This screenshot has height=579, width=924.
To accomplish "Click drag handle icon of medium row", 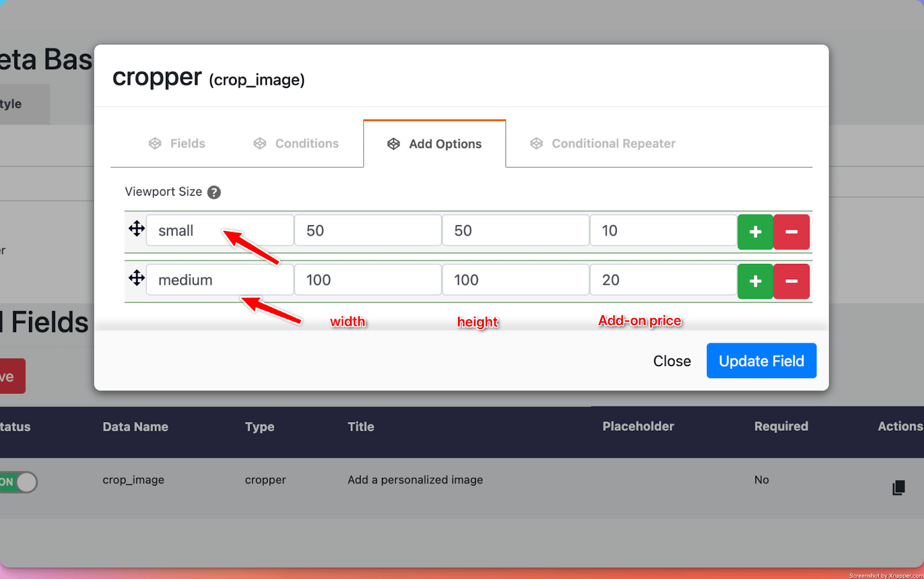I will point(137,278).
